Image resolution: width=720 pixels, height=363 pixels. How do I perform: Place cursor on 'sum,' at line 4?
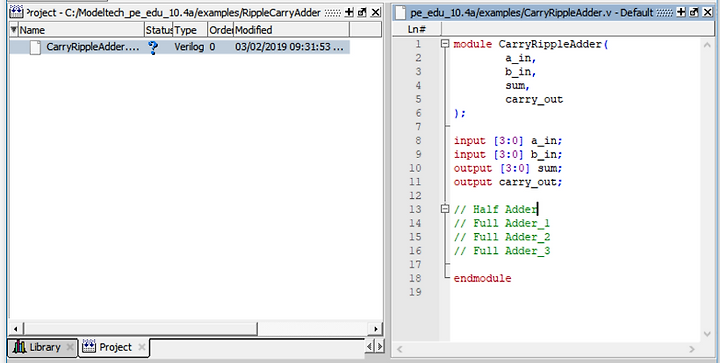tap(518, 86)
